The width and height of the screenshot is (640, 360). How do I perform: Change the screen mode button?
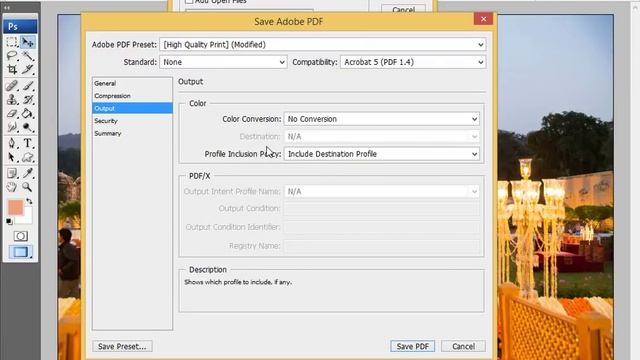[x=20, y=252]
